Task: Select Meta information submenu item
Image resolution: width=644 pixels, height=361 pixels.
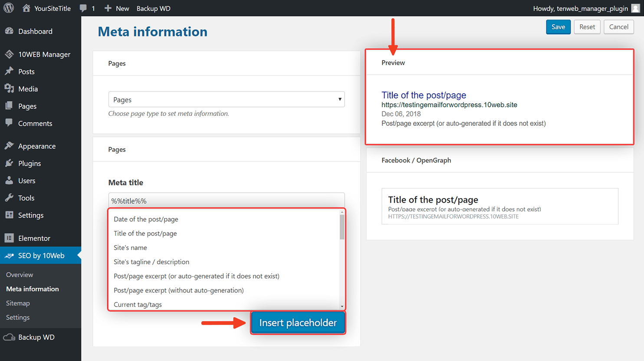Action: pyautogui.click(x=33, y=289)
